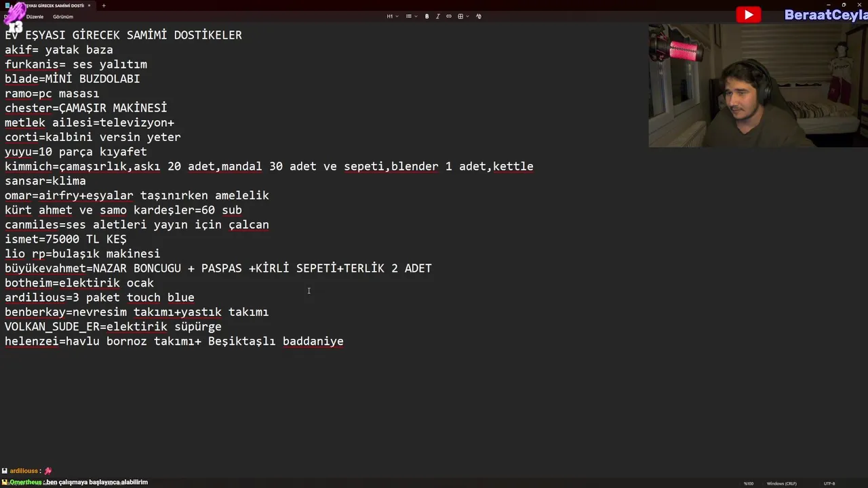The image size is (868, 488).
Task: Click the line 'ismet=75000 TL KEŞ'
Action: 66,239
